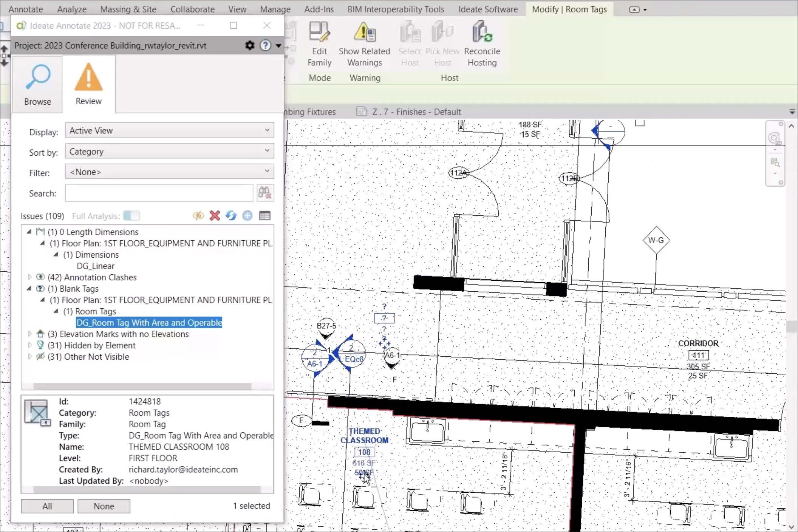Click the 112A door tag
This screenshot has height=532, width=798.
[459, 173]
